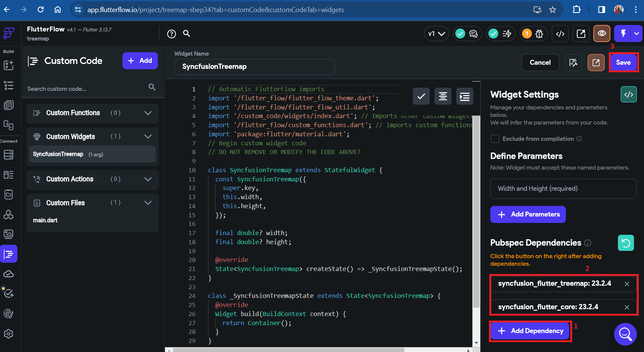This screenshot has width=644, height=352.
Task: Click the share/open project icon in toolbar
Action: 581,34
